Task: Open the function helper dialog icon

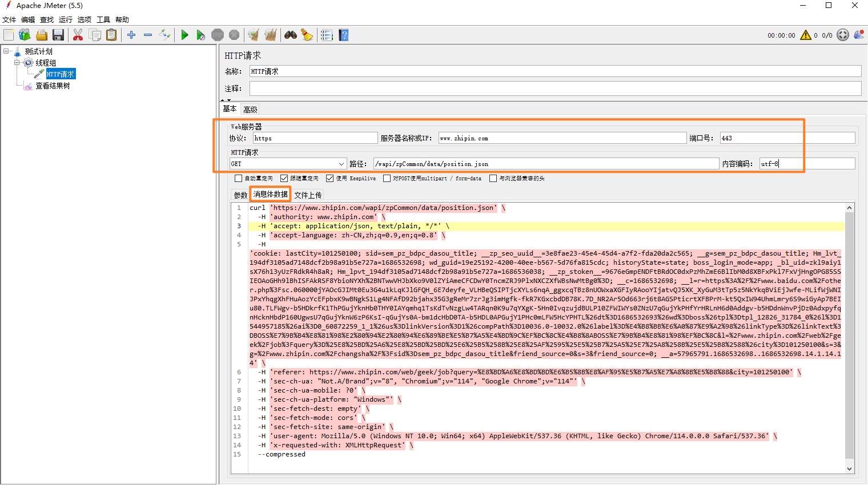Action: click(x=327, y=35)
